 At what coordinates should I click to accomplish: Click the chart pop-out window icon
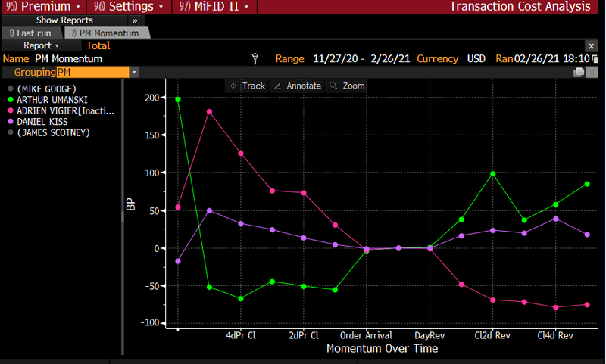click(x=580, y=72)
